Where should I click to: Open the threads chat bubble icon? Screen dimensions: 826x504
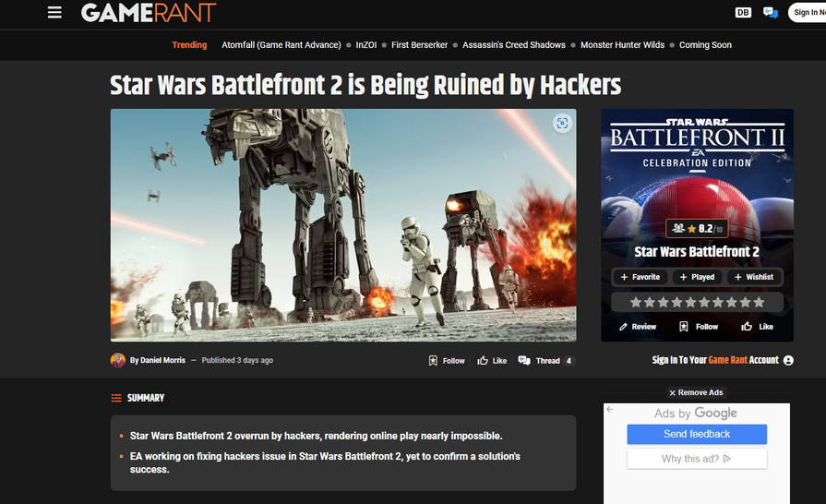pyautogui.click(x=771, y=13)
